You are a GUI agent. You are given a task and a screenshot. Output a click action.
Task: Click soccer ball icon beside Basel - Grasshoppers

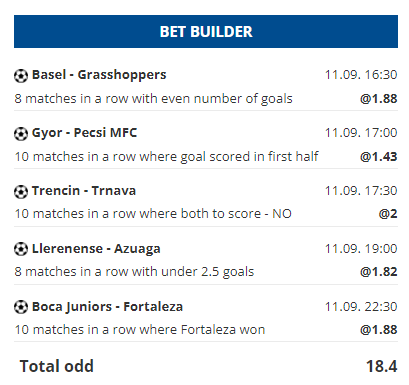(21, 76)
